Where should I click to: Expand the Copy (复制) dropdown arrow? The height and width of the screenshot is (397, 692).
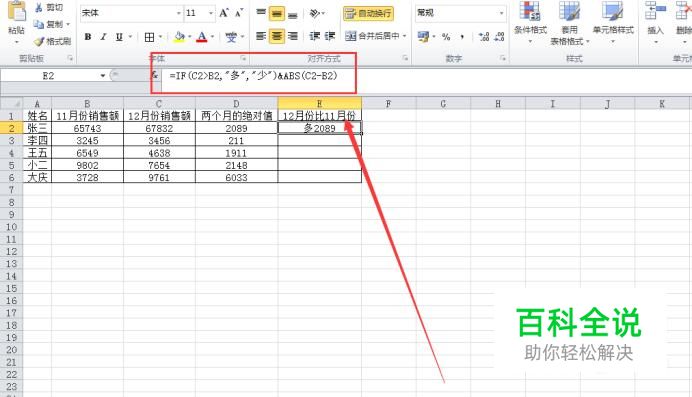pos(68,24)
